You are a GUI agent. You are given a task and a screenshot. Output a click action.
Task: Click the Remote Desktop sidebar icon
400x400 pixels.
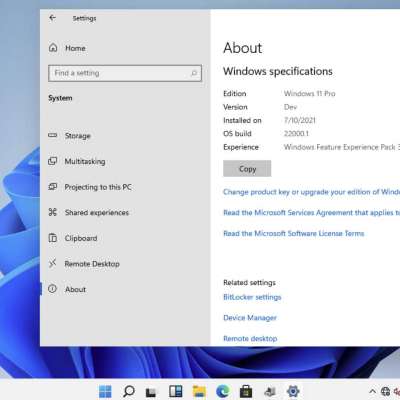[53, 263]
